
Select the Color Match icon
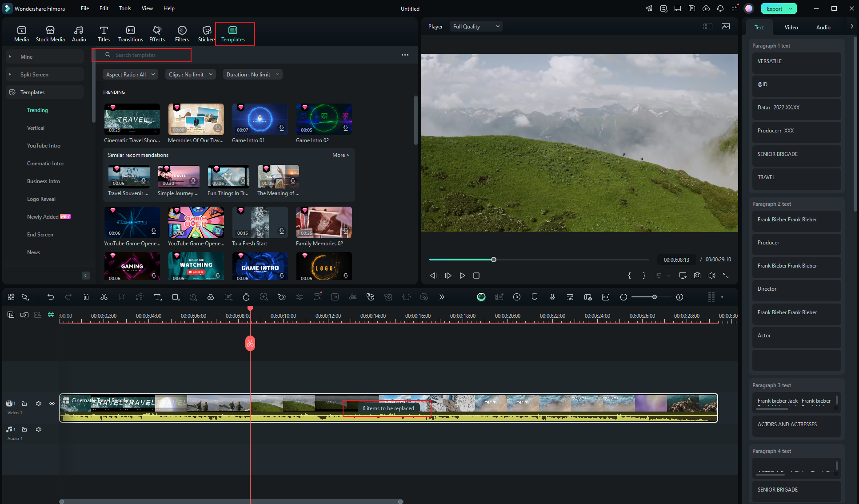point(211,297)
